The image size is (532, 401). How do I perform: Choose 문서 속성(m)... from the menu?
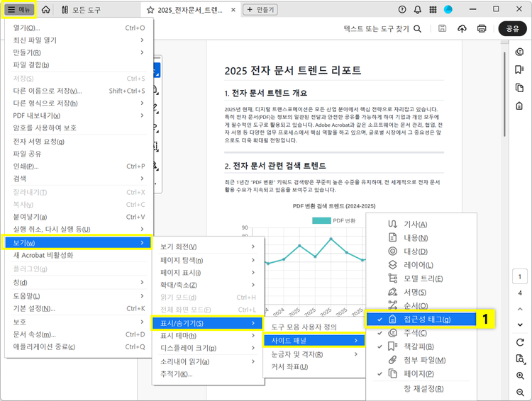79,334
